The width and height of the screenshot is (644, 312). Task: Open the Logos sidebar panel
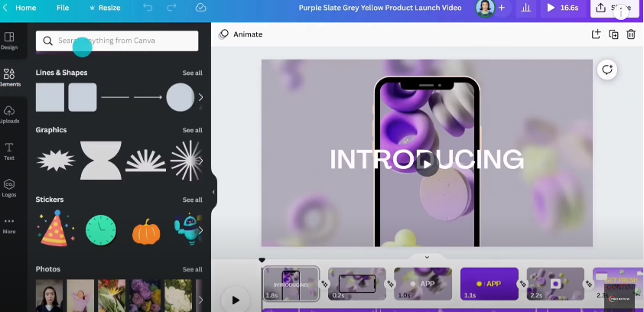pyautogui.click(x=9, y=188)
